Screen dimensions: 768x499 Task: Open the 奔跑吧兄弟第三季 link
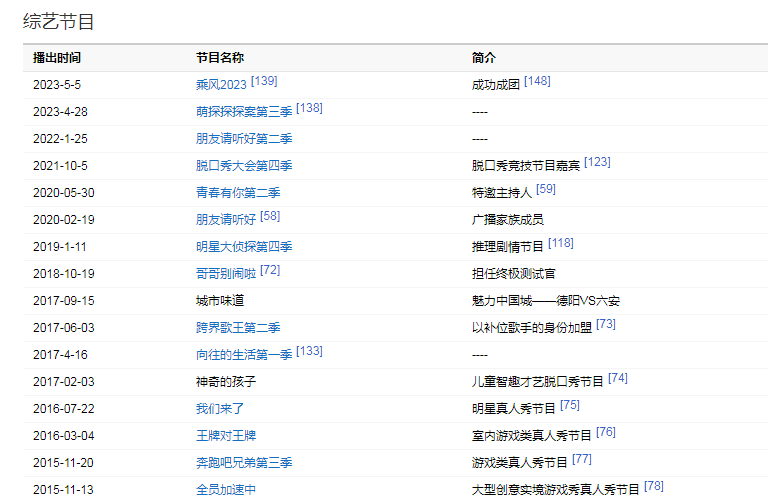[244, 463]
